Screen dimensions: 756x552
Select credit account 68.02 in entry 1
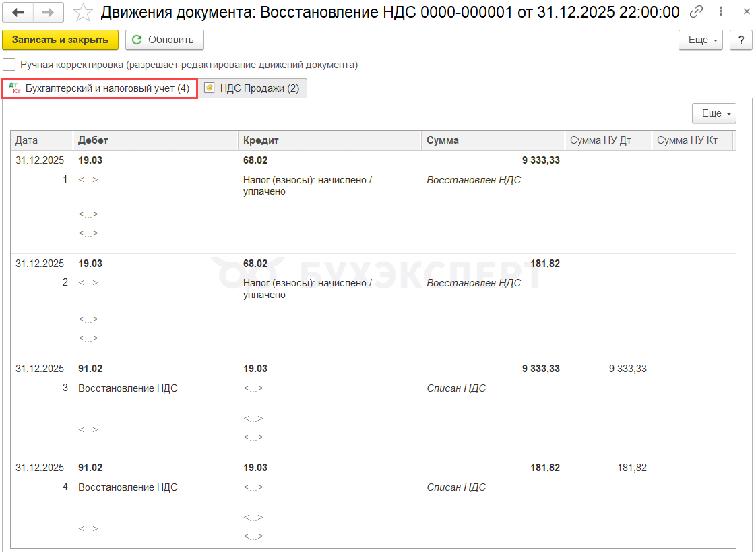[255, 160]
